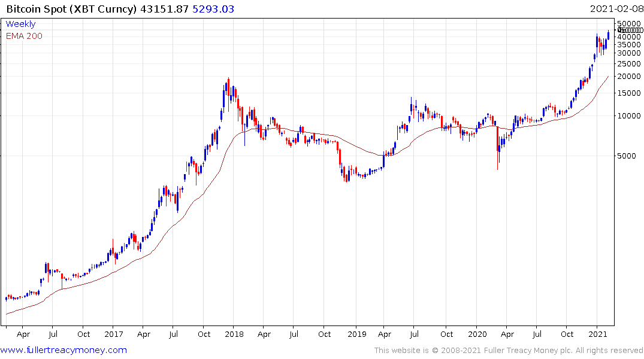
Task: Click the blue change value 5293.03
Action: [x=213, y=9]
